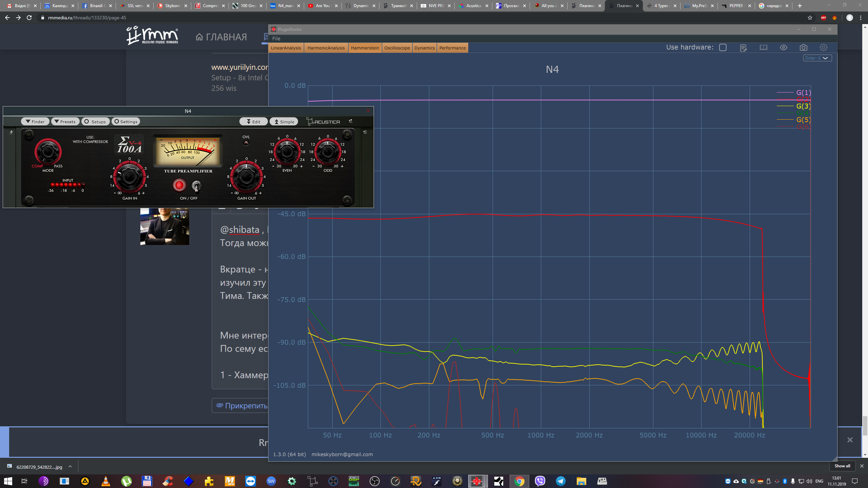Expand the Order: 6 dropdown
The height and width of the screenshot is (488, 868).
click(817, 58)
